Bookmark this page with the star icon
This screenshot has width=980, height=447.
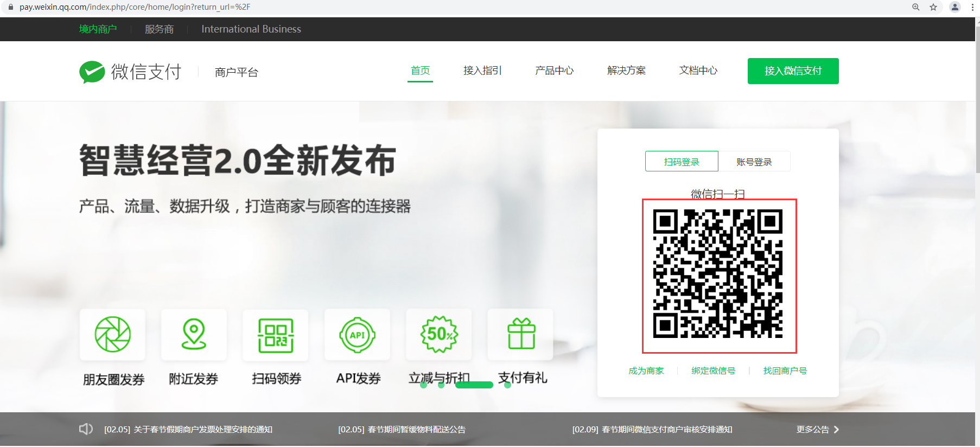click(933, 7)
